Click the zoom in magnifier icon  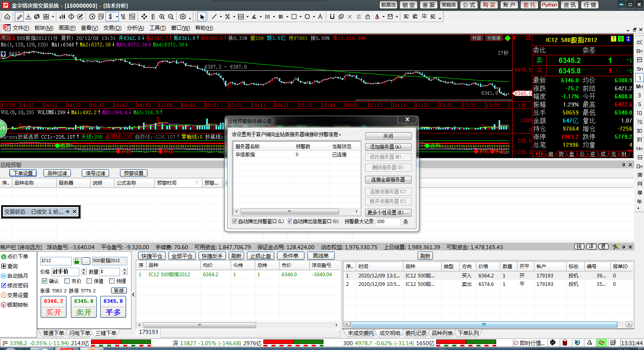coord(162,17)
